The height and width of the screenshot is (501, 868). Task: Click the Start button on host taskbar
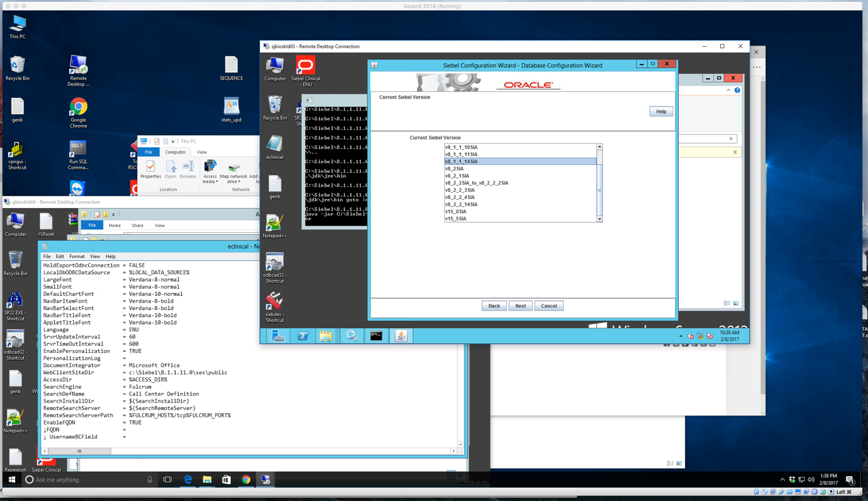[12, 480]
